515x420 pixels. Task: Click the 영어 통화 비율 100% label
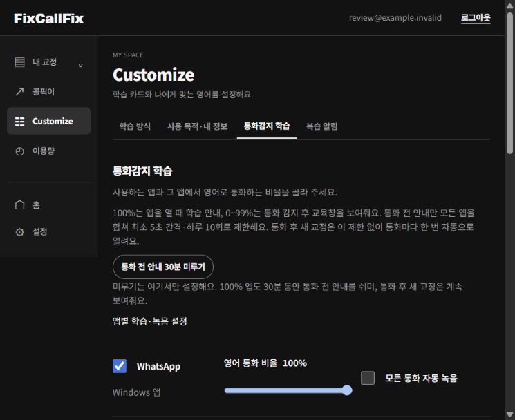click(x=265, y=363)
